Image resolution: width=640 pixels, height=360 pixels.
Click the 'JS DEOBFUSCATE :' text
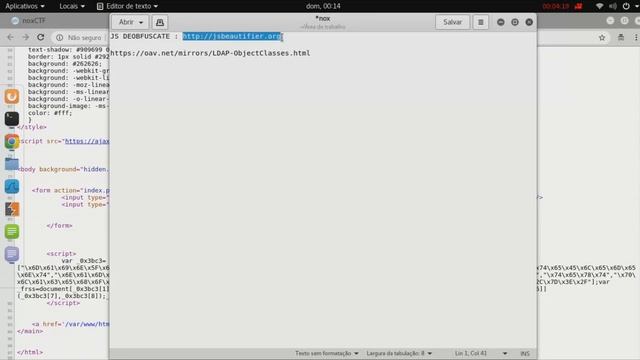click(x=144, y=36)
